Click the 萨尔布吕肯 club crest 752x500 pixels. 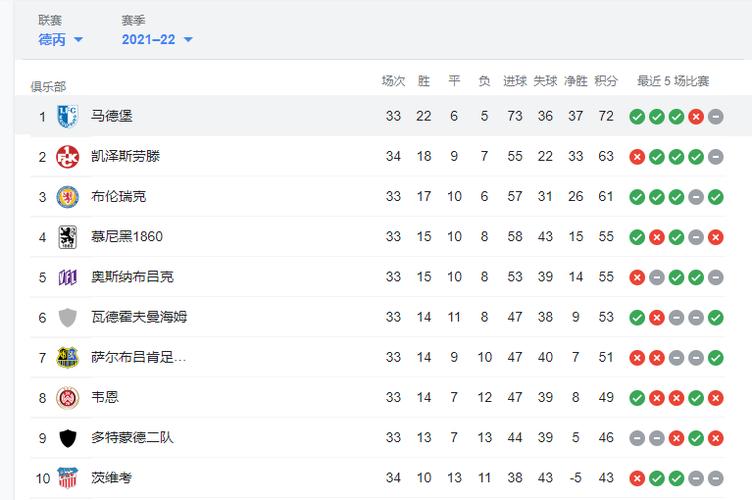tap(67, 358)
